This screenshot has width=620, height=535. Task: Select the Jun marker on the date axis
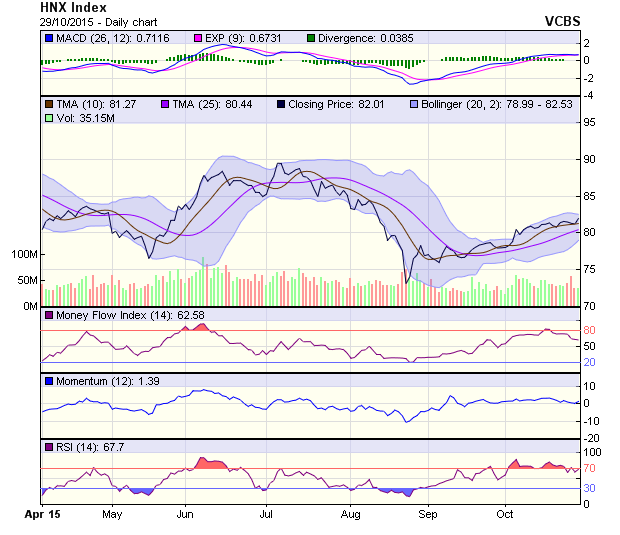tap(185, 514)
